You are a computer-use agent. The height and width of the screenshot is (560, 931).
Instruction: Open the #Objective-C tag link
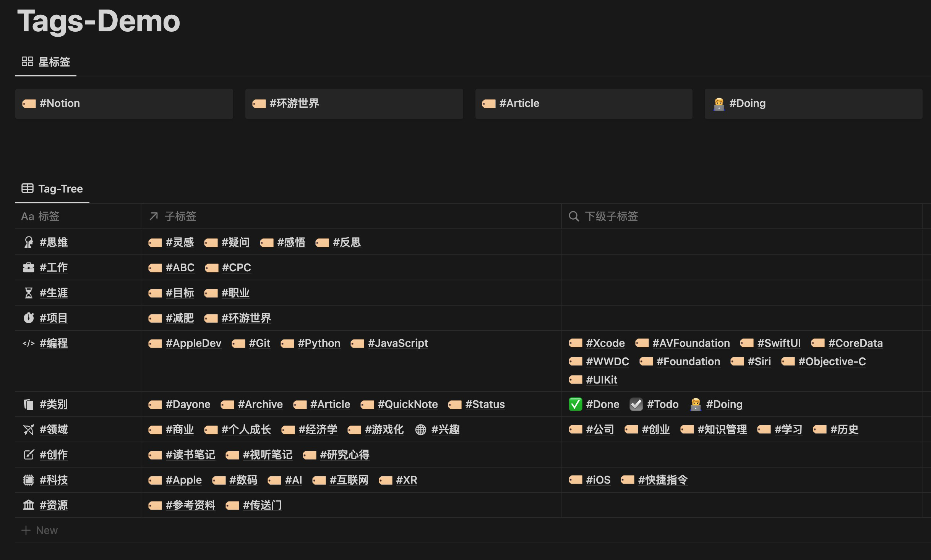[x=832, y=361]
